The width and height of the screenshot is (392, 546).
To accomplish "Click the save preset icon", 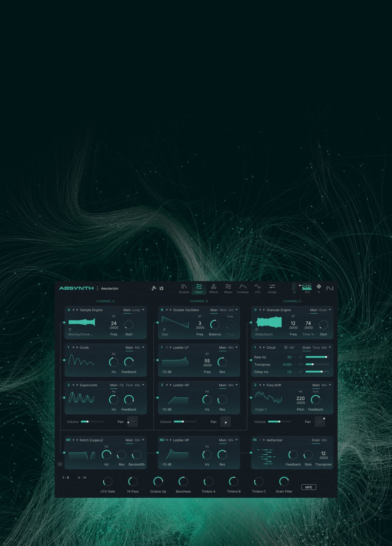I will click(161, 288).
